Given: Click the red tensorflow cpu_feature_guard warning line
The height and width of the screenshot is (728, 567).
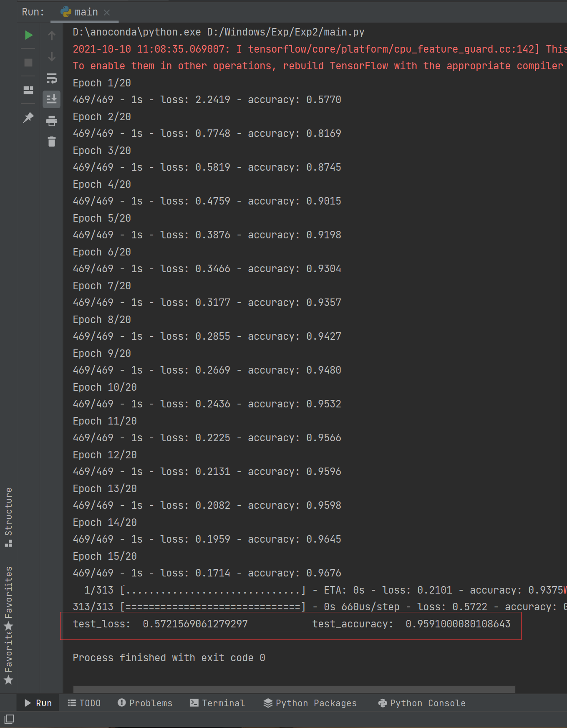Looking at the screenshot, I should (x=320, y=49).
